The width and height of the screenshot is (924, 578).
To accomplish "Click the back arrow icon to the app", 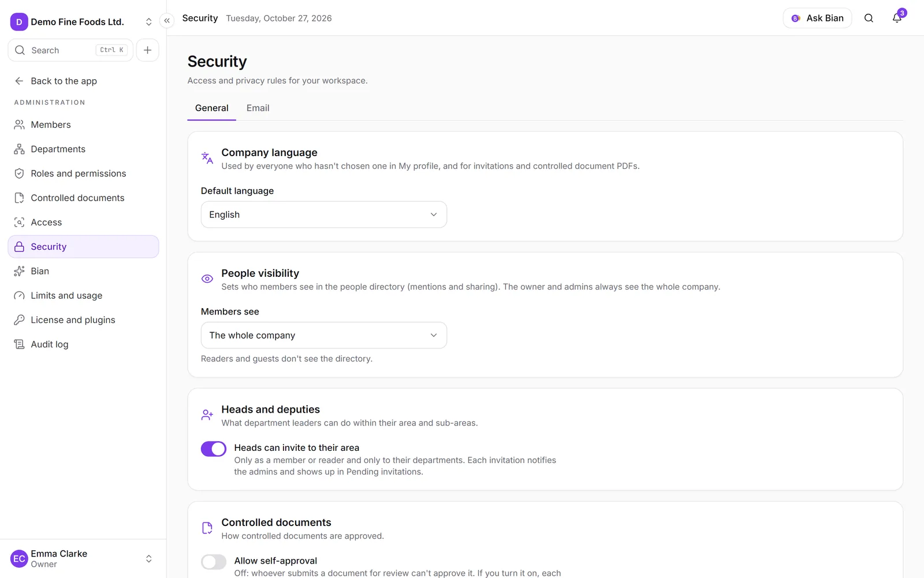I will point(19,81).
